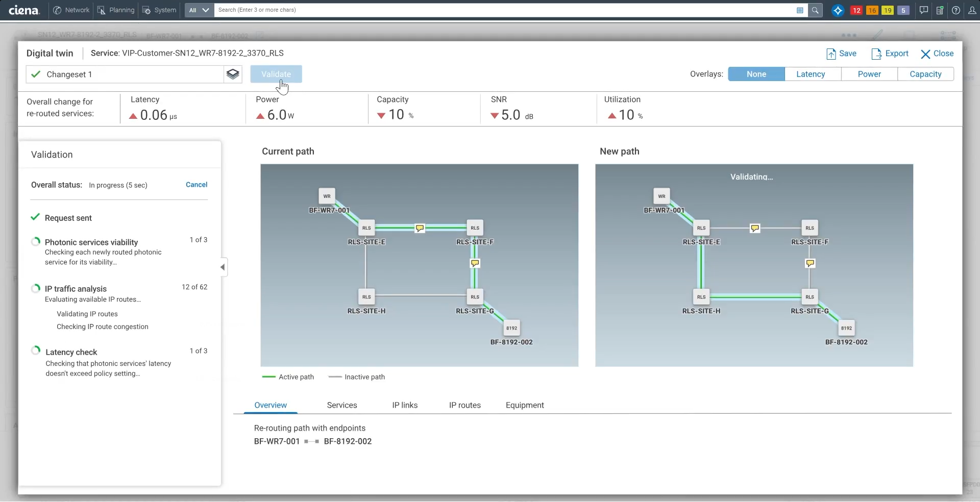Open the All search scope dropdown
The image size is (980, 502).
199,10
